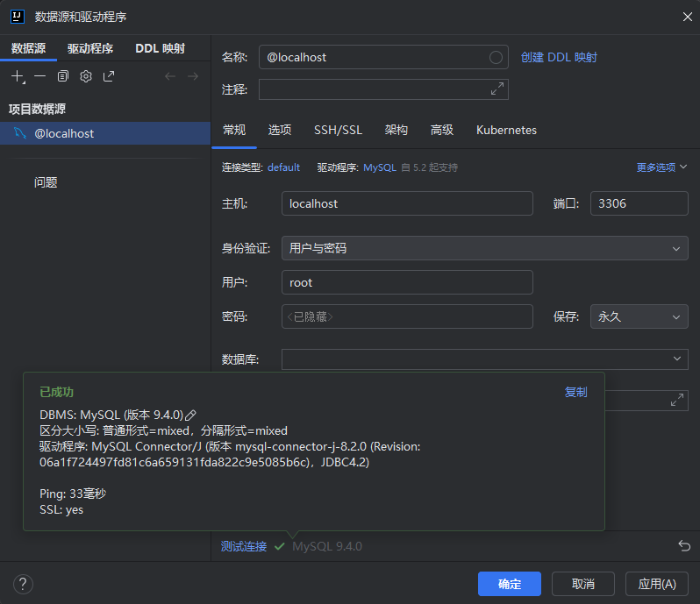The width and height of the screenshot is (700, 604).
Task: Click the remove data source minus icon
Action: coord(40,76)
